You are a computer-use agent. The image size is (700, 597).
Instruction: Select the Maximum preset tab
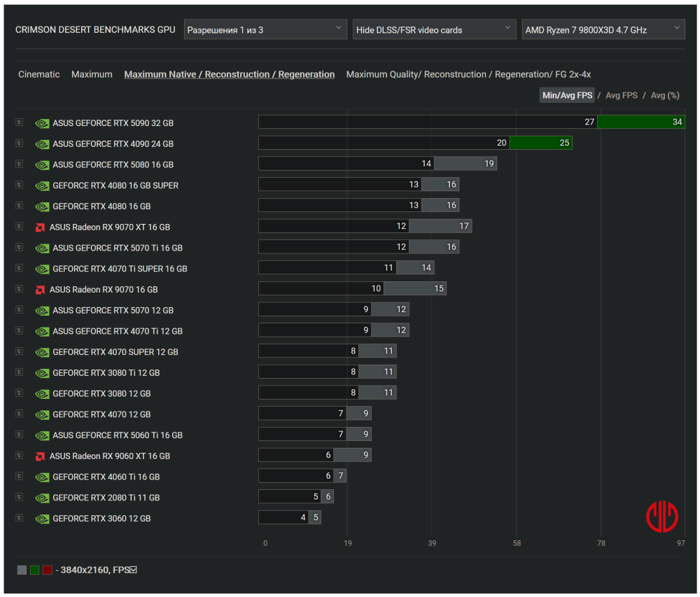click(92, 74)
